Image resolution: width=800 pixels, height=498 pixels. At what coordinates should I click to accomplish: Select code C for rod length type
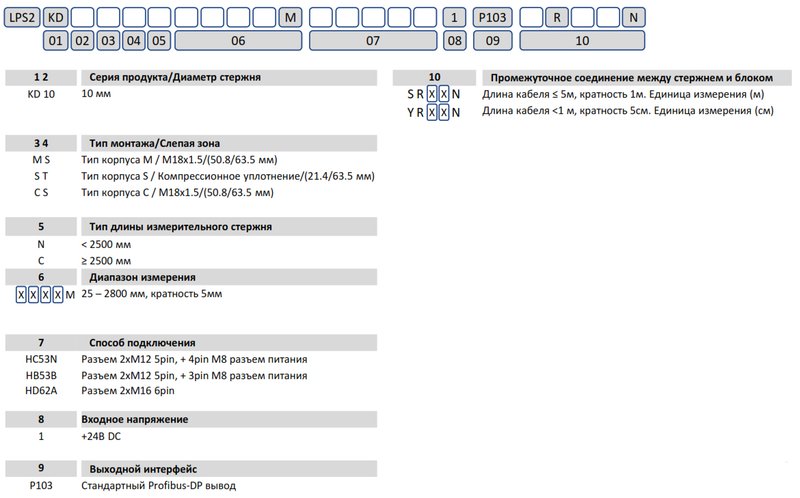pyautogui.click(x=41, y=261)
